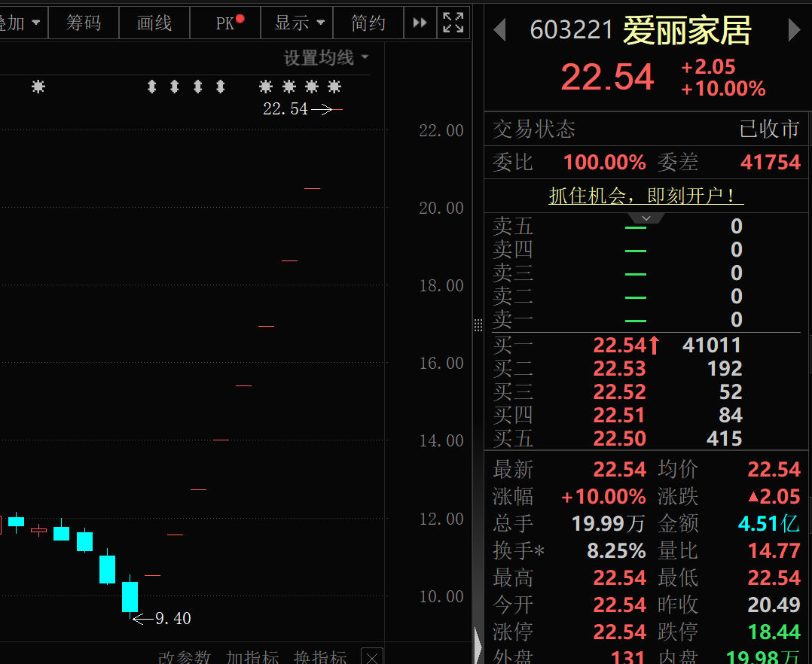Click the 昨收 value 20.49
Image resolution: width=812 pixels, height=664 pixels.
[x=774, y=605]
